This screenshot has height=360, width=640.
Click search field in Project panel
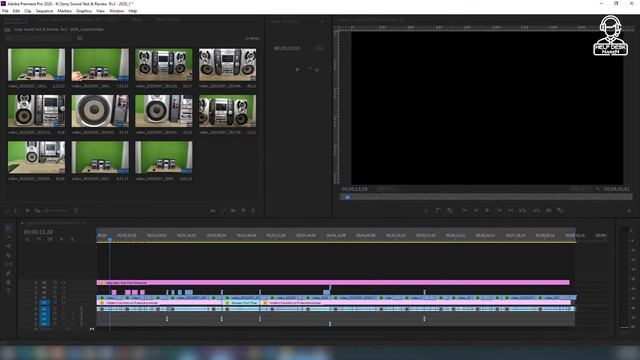[x=39, y=38]
